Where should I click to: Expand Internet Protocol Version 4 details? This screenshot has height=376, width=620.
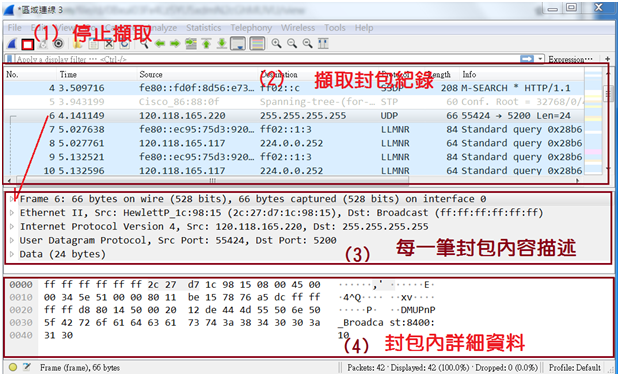click(x=12, y=227)
